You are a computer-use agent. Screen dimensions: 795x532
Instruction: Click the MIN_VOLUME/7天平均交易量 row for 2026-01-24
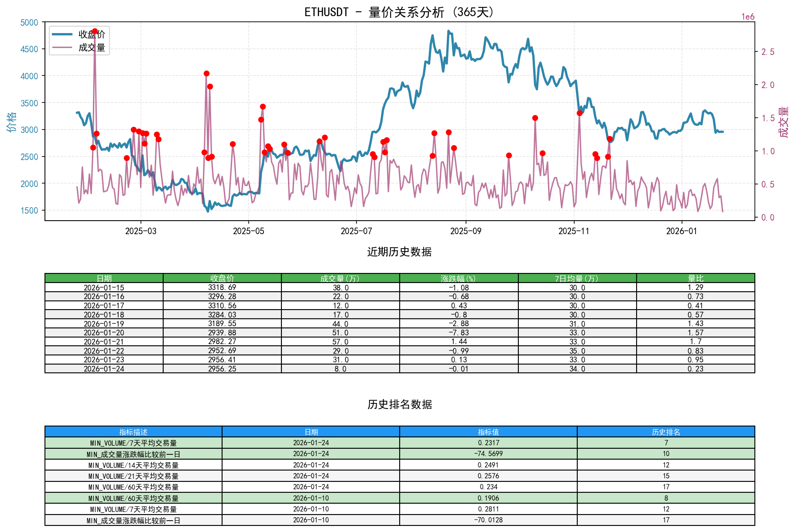point(134,443)
